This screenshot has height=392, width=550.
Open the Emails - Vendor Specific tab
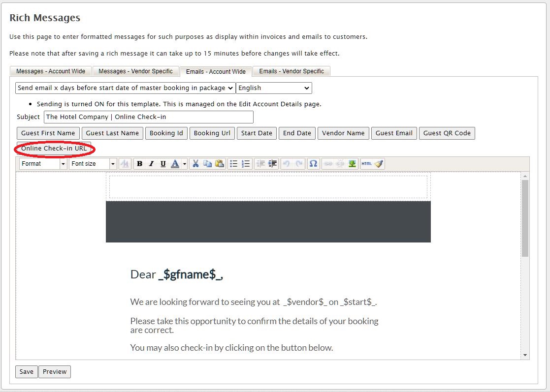(291, 71)
